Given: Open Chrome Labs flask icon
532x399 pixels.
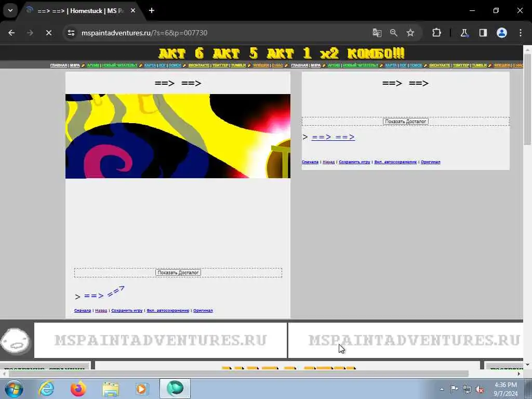Looking at the screenshot, I should coord(464,33).
